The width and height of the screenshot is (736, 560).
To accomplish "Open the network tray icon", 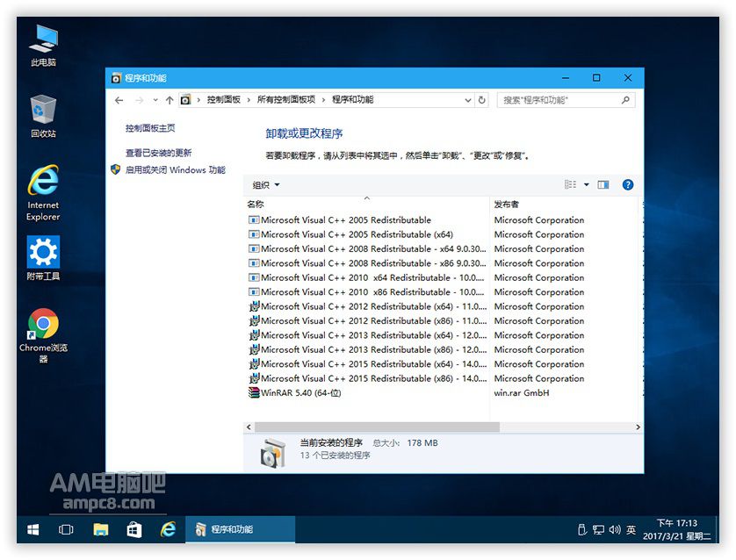I will 598,530.
